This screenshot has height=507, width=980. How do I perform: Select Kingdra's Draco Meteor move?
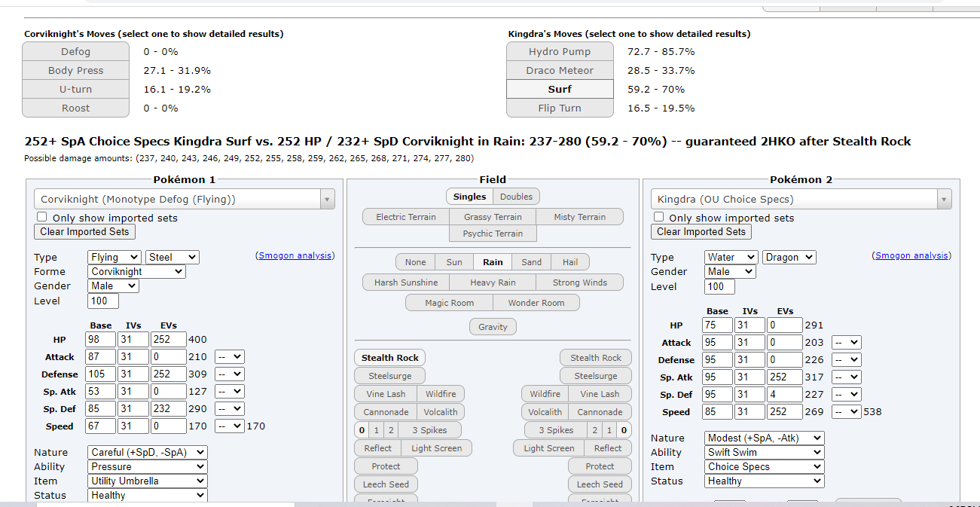click(560, 71)
